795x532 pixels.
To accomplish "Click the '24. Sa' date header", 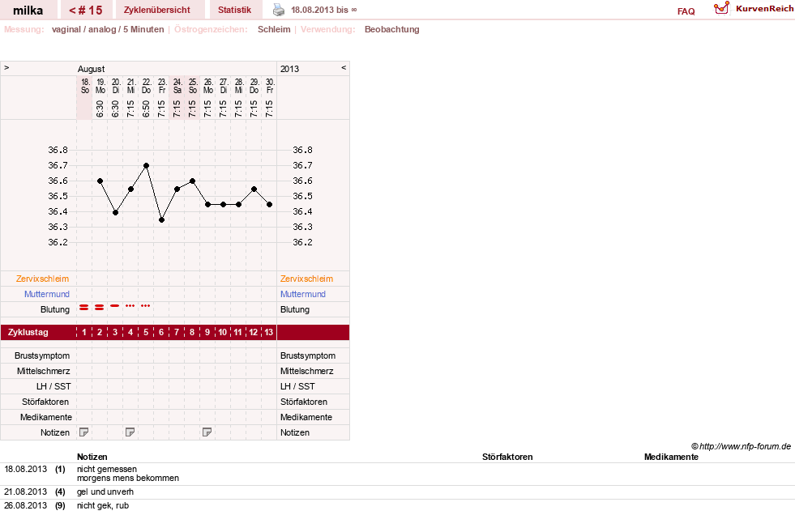I will click(177, 86).
